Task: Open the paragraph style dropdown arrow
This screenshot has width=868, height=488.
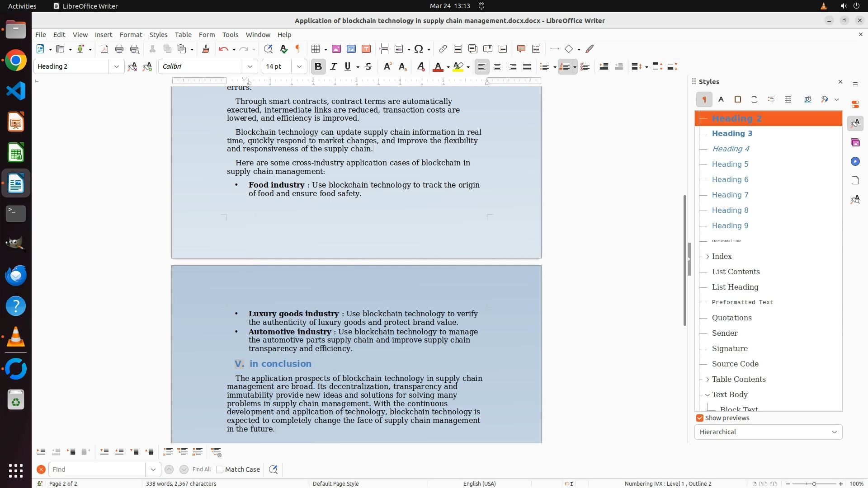Action: tap(117, 66)
